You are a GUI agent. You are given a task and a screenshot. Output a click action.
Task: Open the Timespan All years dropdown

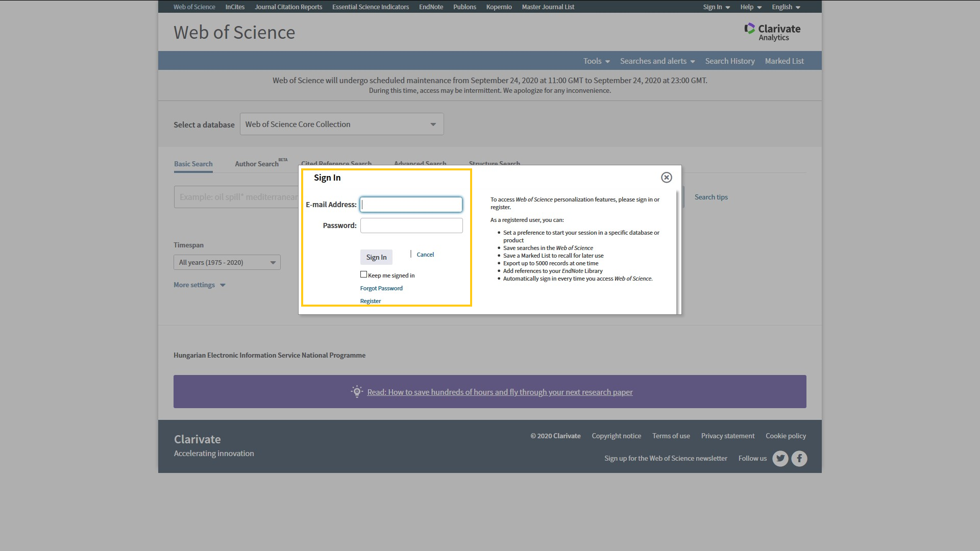(227, 262)
